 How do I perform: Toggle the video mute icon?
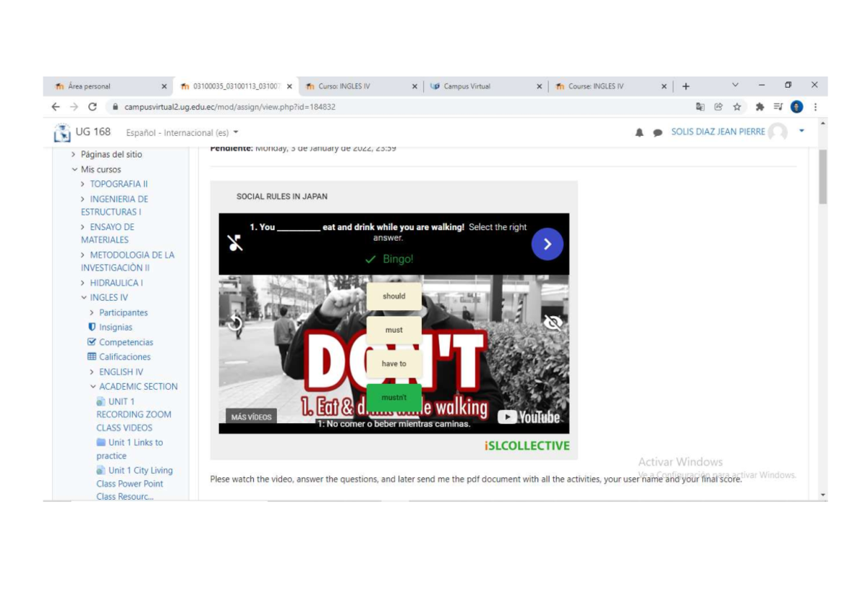tap(235, 243)
